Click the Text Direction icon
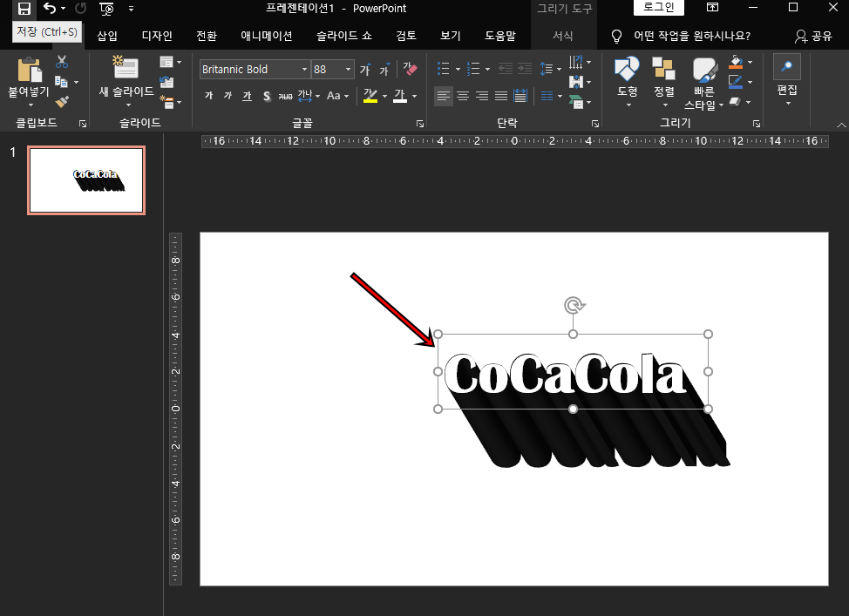The width and height of the screenshot is (849, 616). tap(576, 62)
